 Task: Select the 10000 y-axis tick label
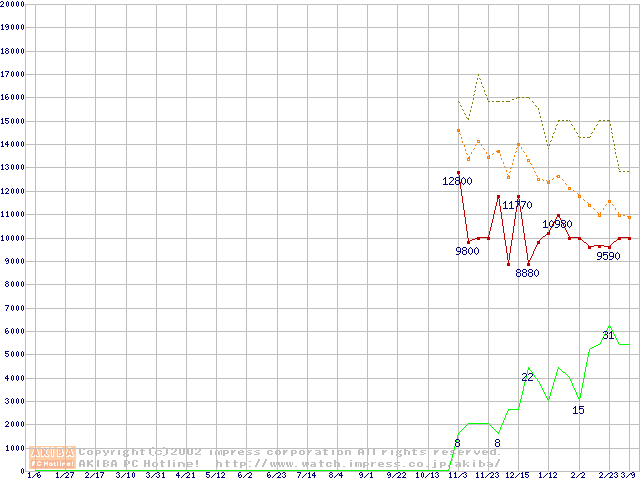[x=12, y=238]
